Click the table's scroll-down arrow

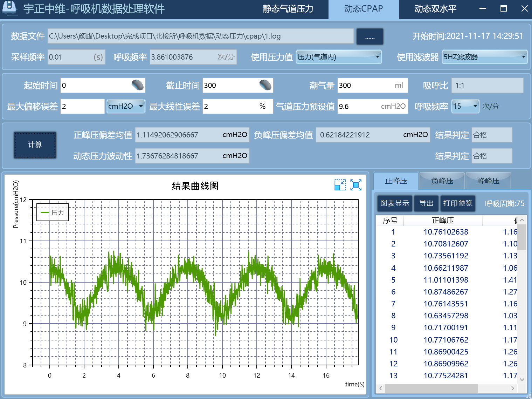coord(522,379)
